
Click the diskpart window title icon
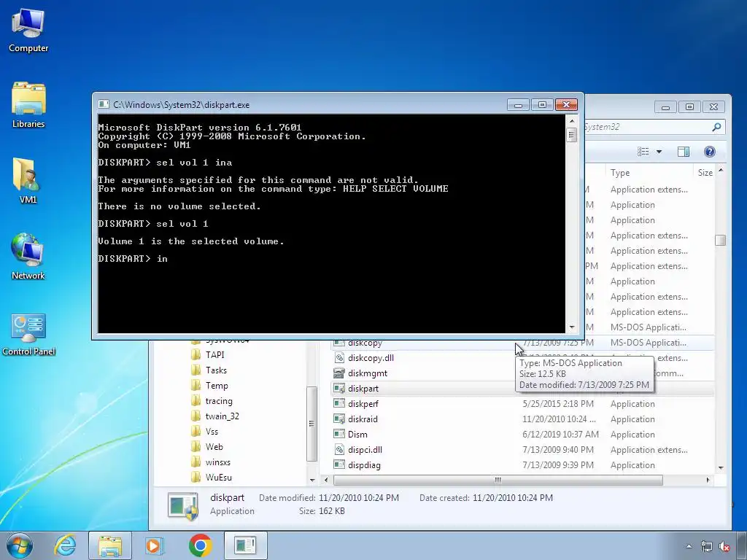tap(104, 105)
